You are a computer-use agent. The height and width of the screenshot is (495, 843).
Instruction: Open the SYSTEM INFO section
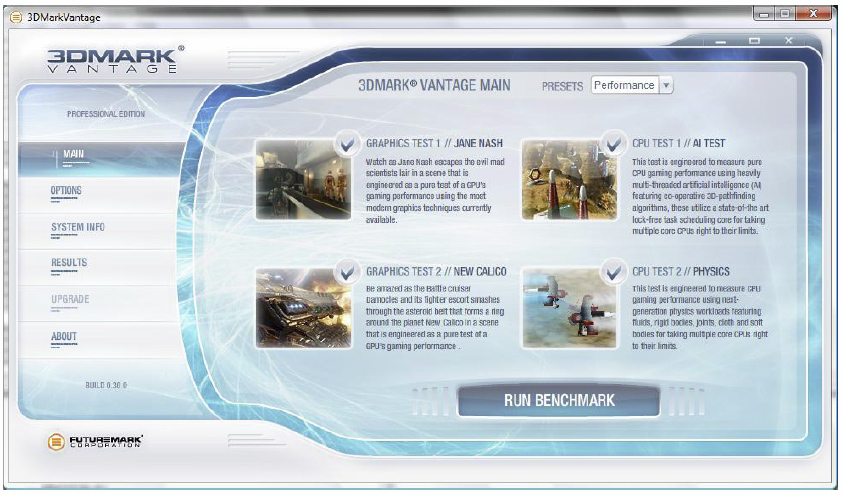point(78,227)
